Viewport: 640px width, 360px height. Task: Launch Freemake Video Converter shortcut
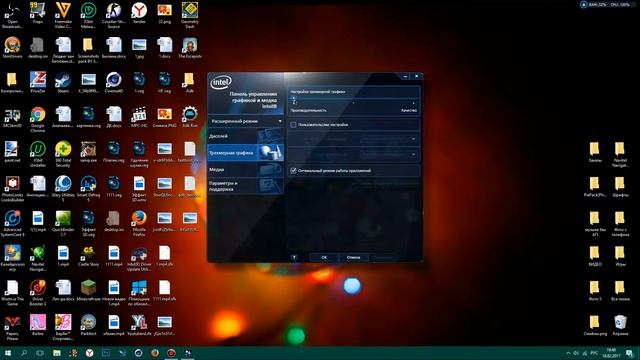[63, 15]
